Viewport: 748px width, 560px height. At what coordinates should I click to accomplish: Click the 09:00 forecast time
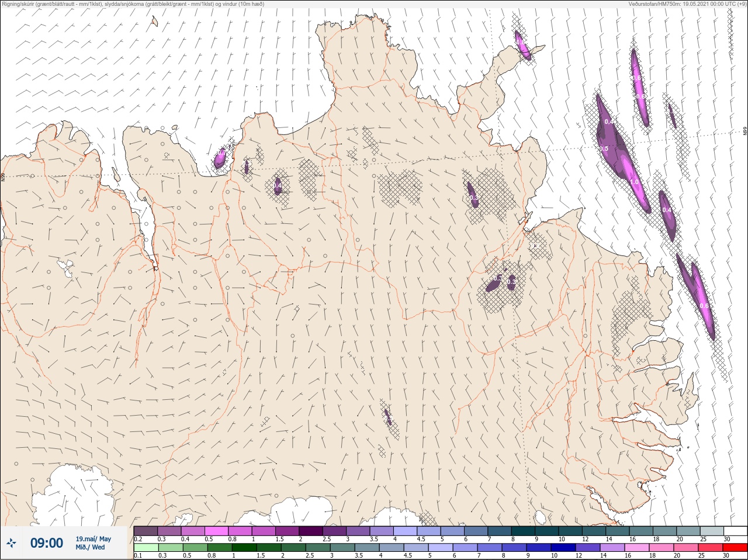coord(47,543)
